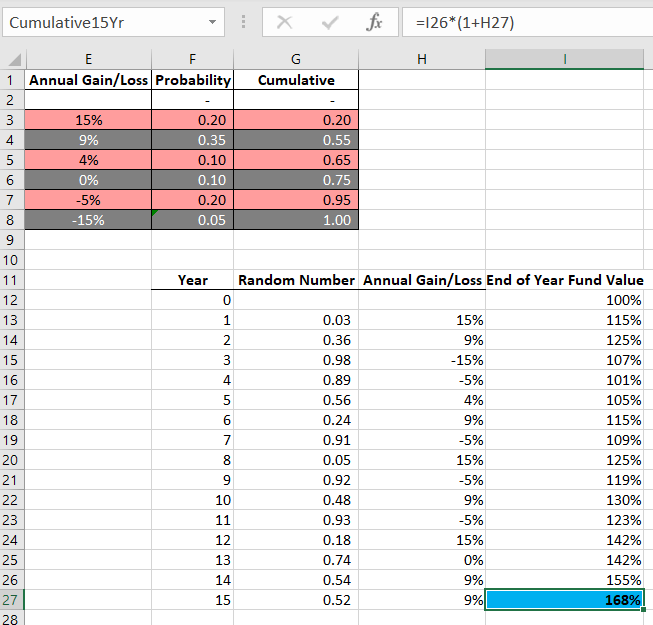Click the formula bar text =I26*(1+H27)
Screen dimensions: 653x625
[460, 22]
